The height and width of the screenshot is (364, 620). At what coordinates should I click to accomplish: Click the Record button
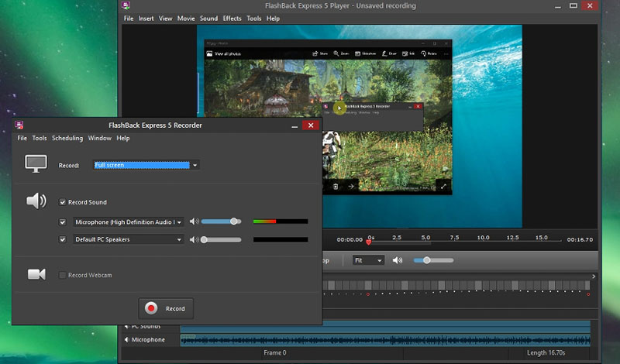click(166, 308)
